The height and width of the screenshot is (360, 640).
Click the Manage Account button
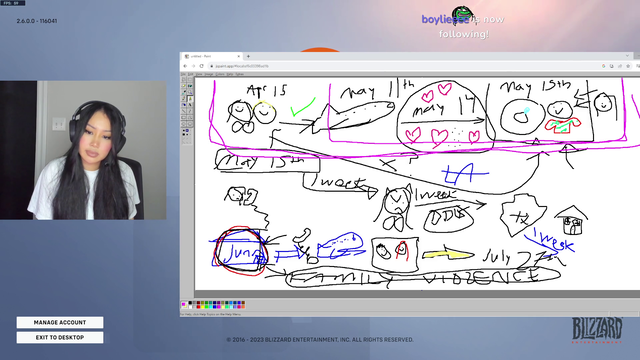(60, 322)
